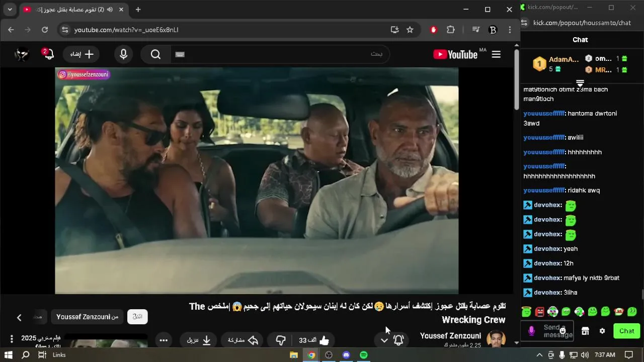Open media controls in Chrome toolbar
Screen dimensions: 644x362
point(475,30)
